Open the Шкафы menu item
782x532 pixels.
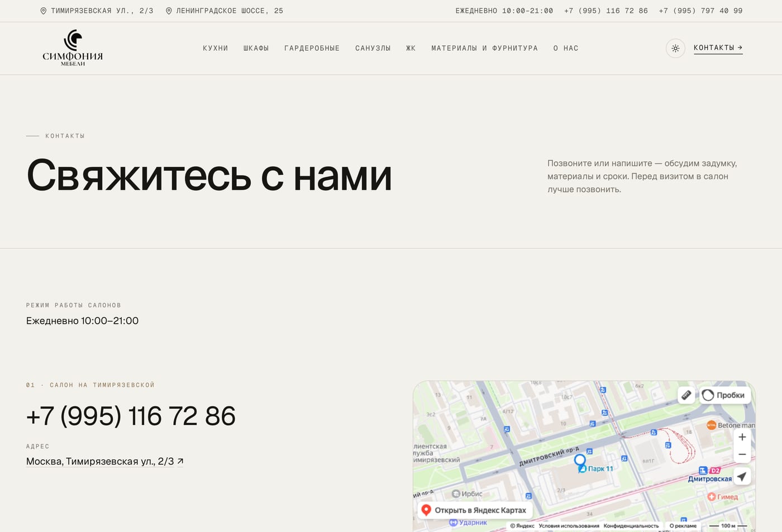coord(256,49)
